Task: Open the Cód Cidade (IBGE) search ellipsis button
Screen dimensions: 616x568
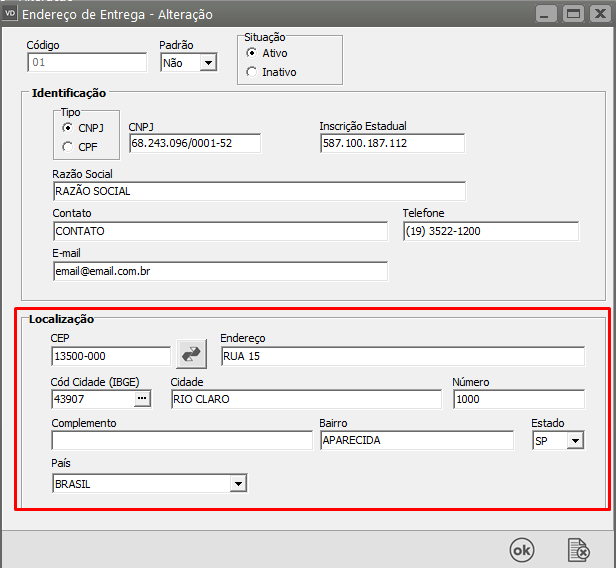Action: pyautogui.click(x=142, y=399)
